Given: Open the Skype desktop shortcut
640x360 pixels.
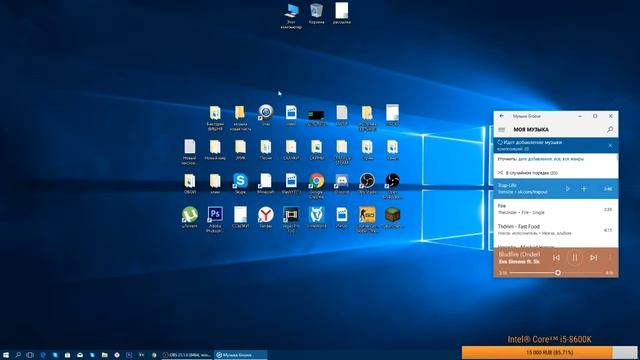Looking at the screenshot, I should [240, 183].
